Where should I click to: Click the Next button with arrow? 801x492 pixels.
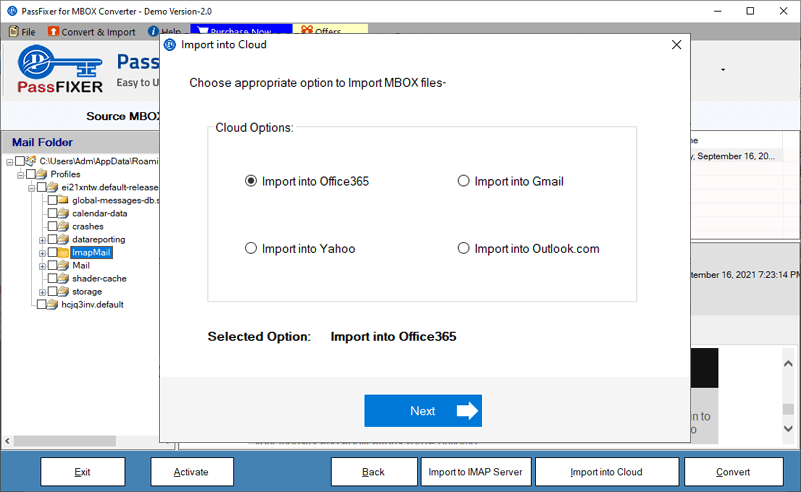click(x=423, y=411)
